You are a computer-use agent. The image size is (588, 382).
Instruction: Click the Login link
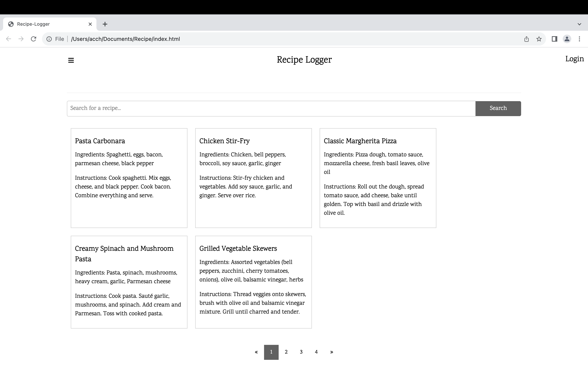574,59
